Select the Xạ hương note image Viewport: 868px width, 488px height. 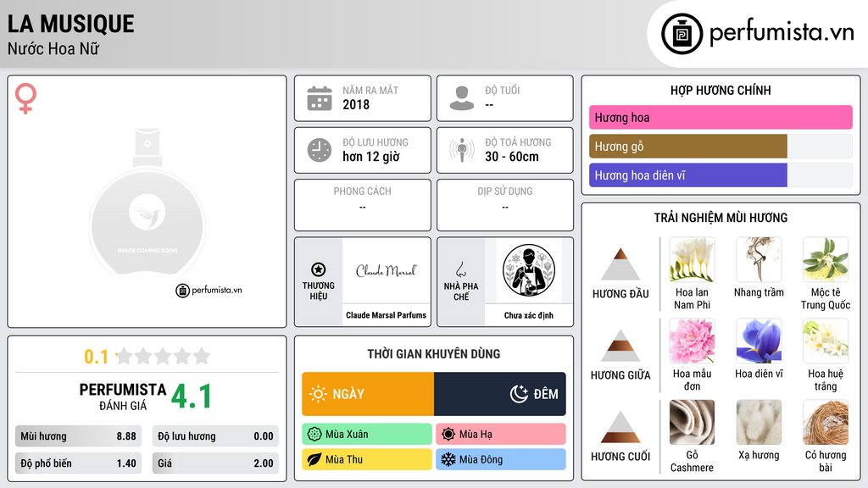click(x=759, y=422)
